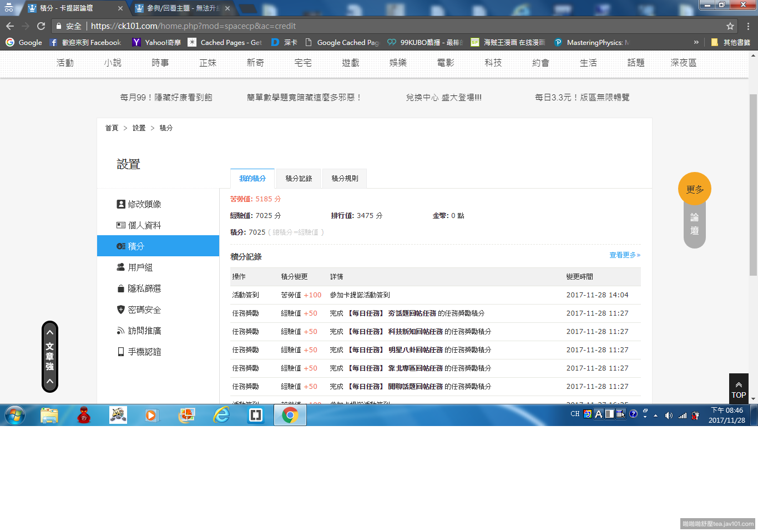
Task: Open the Google bookmark
Action: pyautogui.click(x=24, y=42)
